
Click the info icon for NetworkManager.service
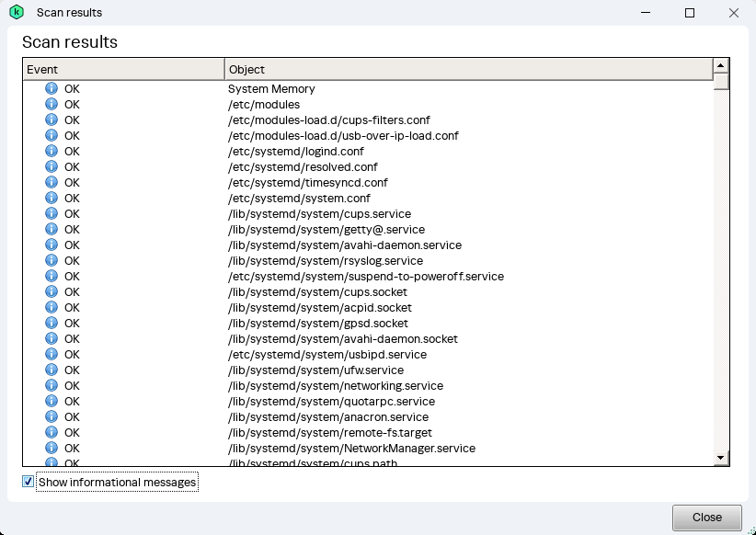(x=51, y=448)
